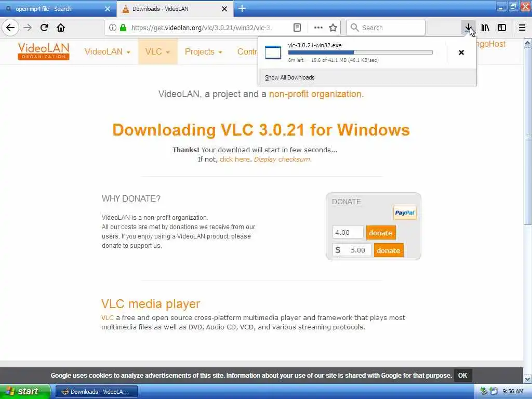Click the 'VLC media player' heading

tap(151, 303)
